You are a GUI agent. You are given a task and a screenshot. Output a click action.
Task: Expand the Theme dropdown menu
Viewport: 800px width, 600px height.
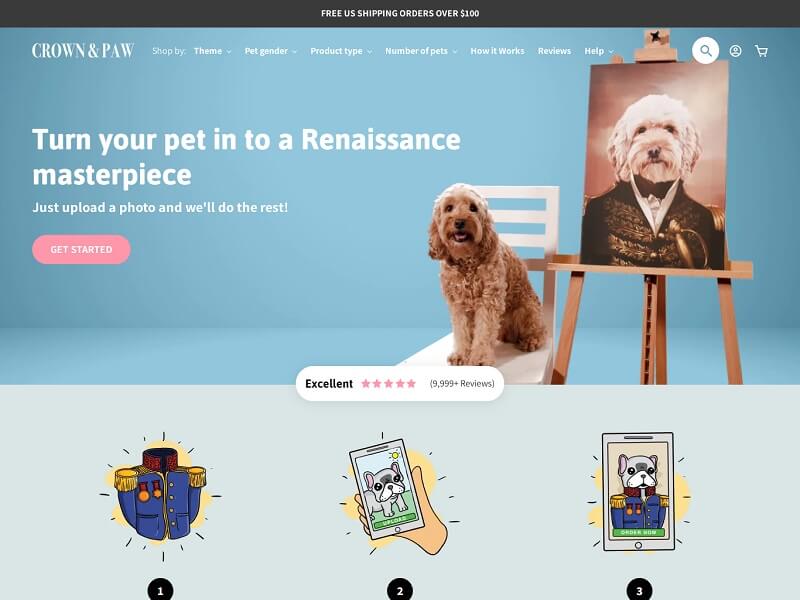click(x=213, y=51)
